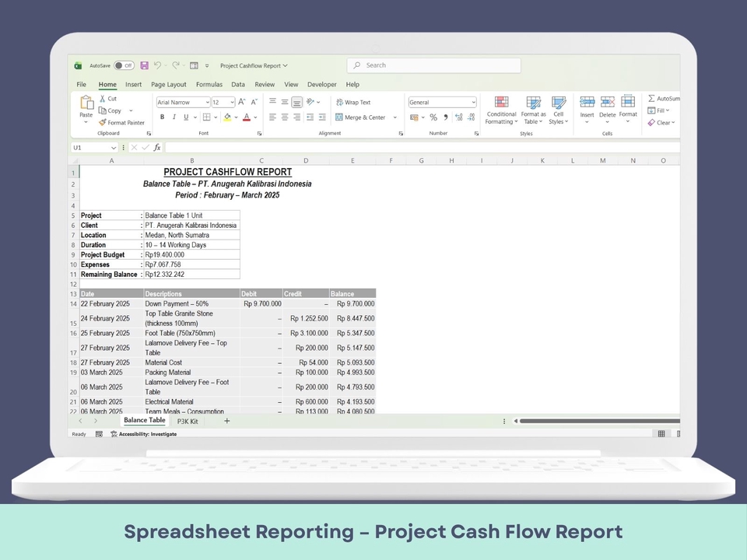Switch to the P3K Kit sheet

188,421
